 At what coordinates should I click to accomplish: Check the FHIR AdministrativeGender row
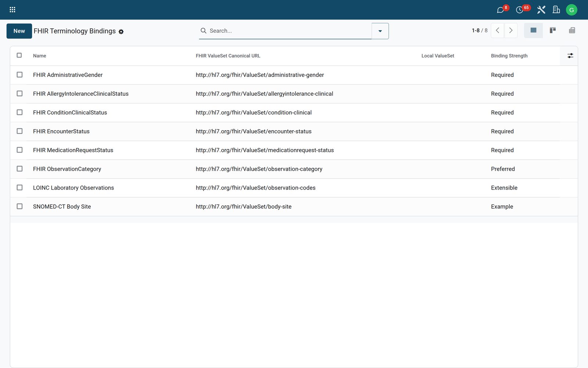click(x=19, y=75)
